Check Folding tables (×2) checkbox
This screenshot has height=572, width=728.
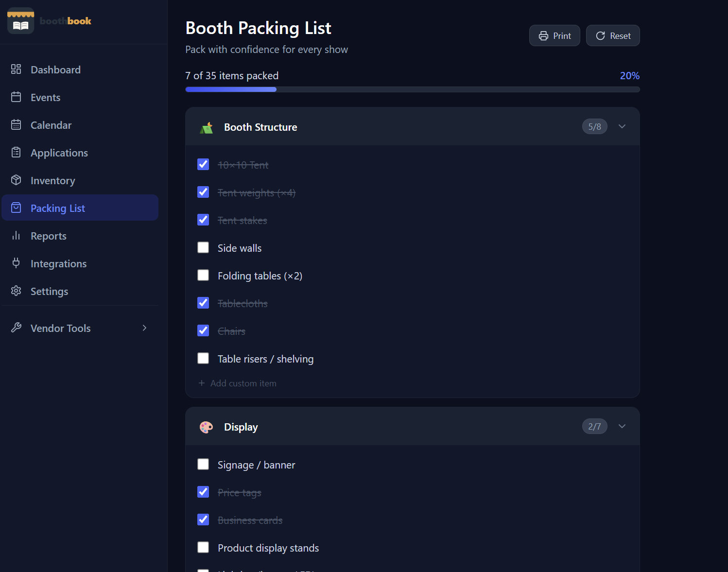[203, 275]
